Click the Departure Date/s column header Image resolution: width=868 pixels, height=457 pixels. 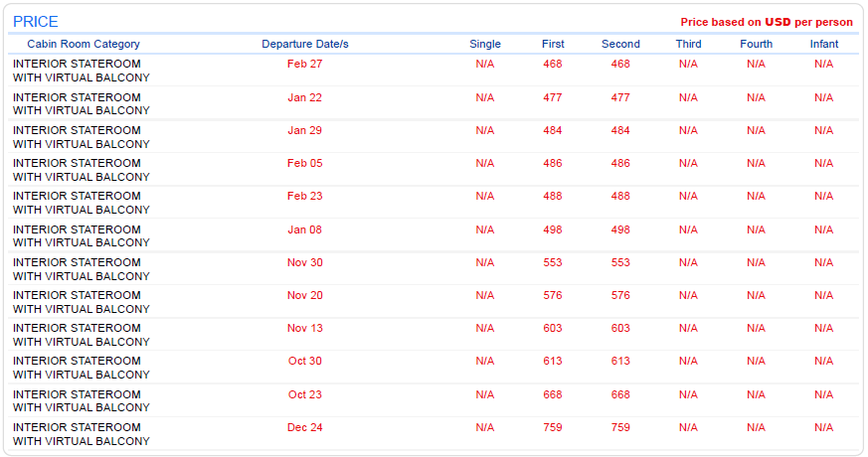coord(305,44)
